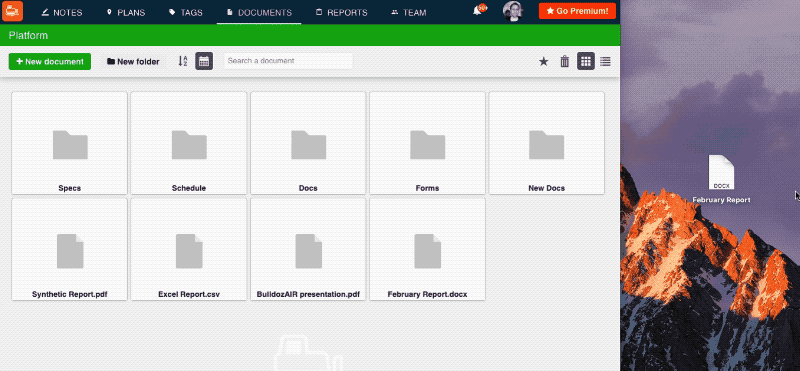The height and width of the screenshot is (371, 800).
Task: Select the Excel Report.csv file
Action: coord(189,249)
